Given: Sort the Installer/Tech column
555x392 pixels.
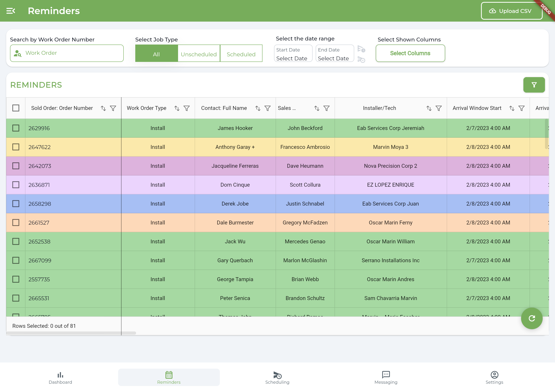Looking at the screenshot, I should (x=429, y=108).
